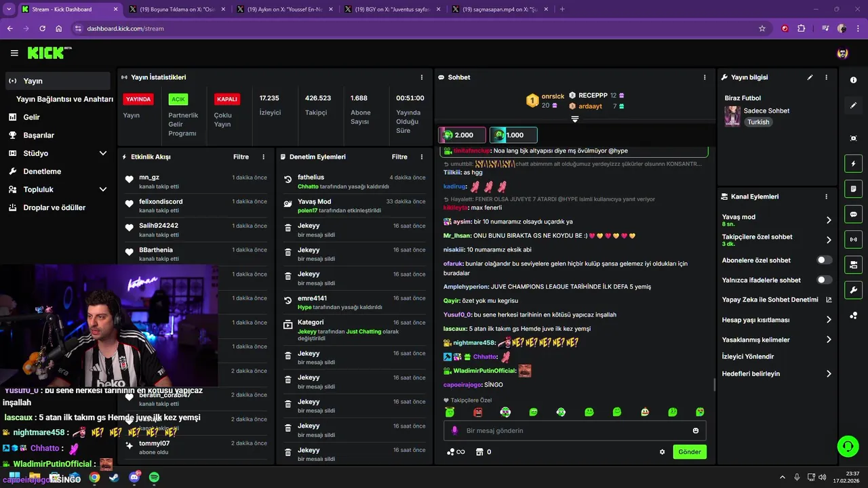Open Hesap yaşı kısıtlaması chevron
This screenshot has height=488, width=868.
coord(829,320)
